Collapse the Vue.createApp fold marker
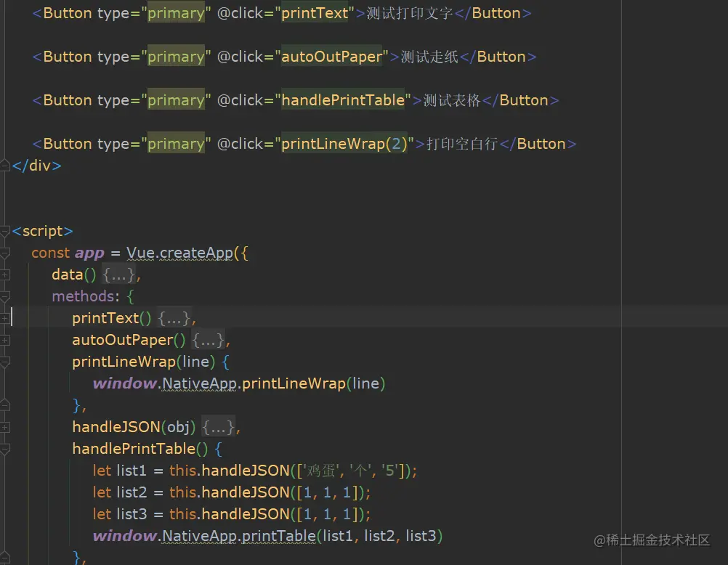Screen dimensions: 728x565 click(x=4, y=253)
